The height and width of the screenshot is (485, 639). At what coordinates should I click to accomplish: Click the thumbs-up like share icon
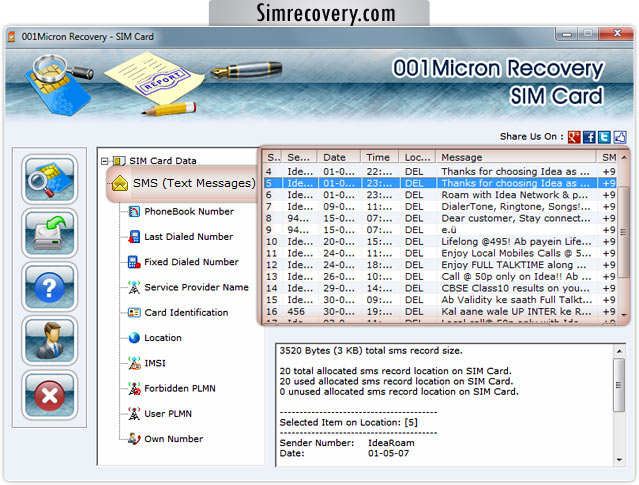tap(620, 137)
